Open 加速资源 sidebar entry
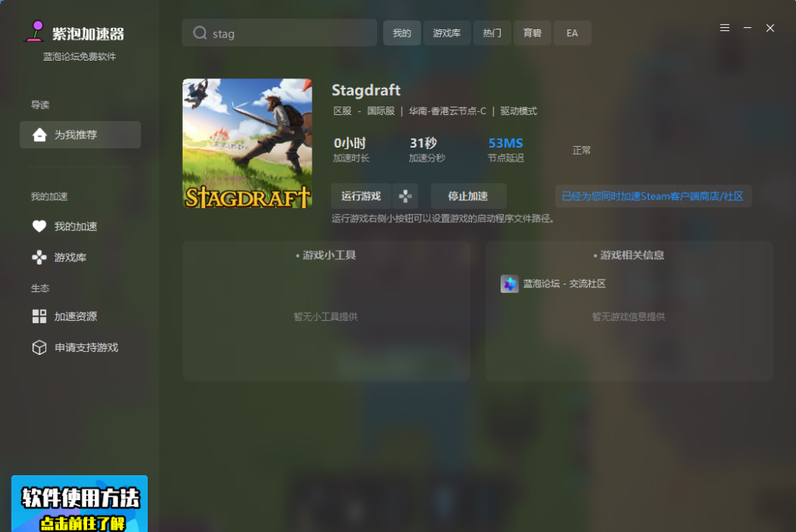Screen dimensions: 796x532 75,316
